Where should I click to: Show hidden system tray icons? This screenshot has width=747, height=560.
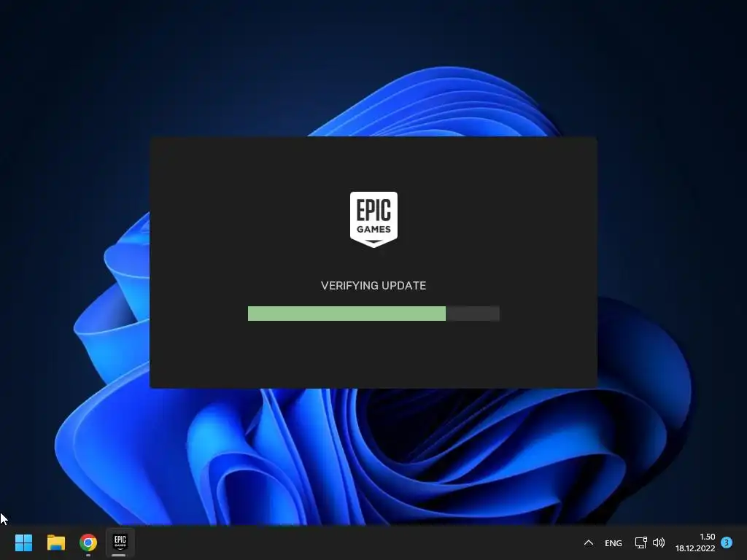[x=589, y=542]
